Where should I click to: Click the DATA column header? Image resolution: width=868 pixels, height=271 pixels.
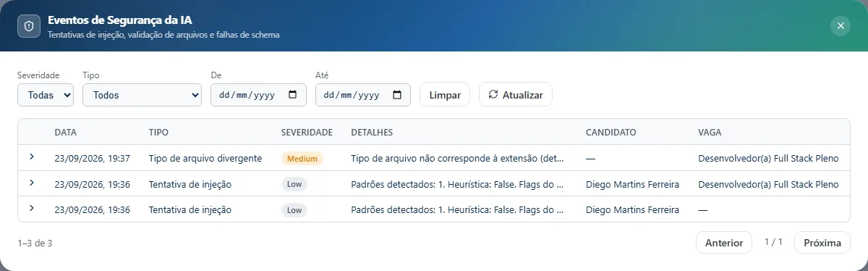pyautogui.click(x=66, y=133)
